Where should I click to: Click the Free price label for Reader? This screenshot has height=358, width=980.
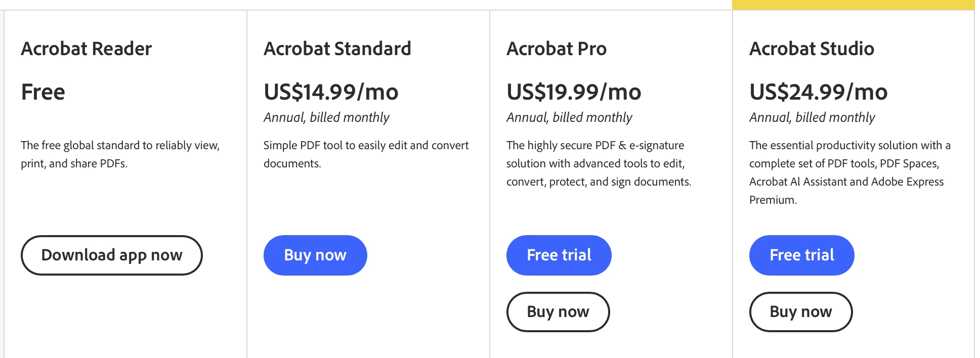point(43,92)
